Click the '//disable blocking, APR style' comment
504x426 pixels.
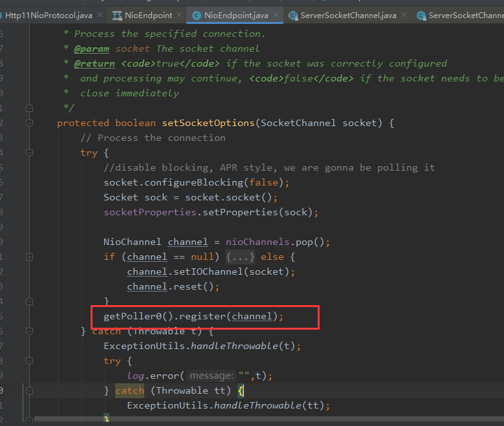[269, 167]
